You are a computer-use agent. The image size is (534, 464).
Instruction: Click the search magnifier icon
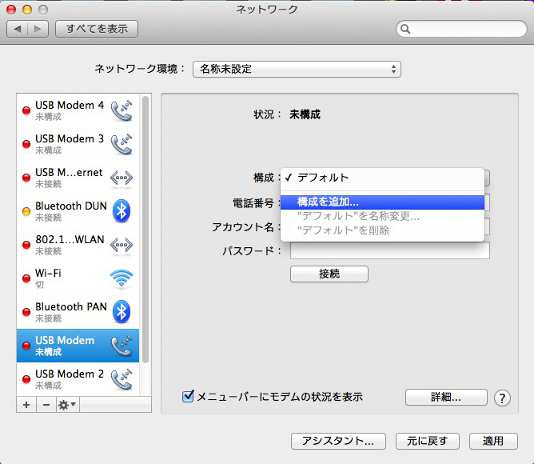point(405,29)
